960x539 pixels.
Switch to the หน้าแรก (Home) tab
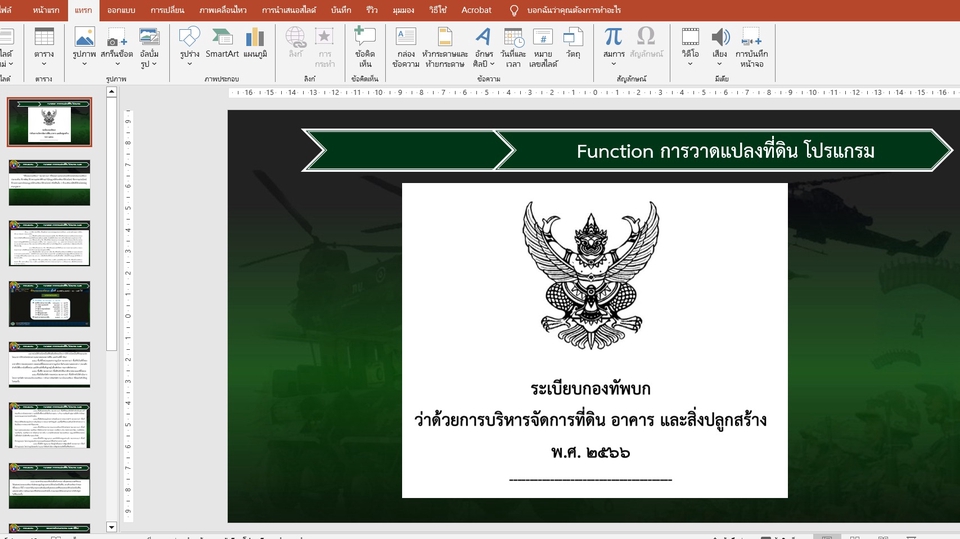point(46,10)
